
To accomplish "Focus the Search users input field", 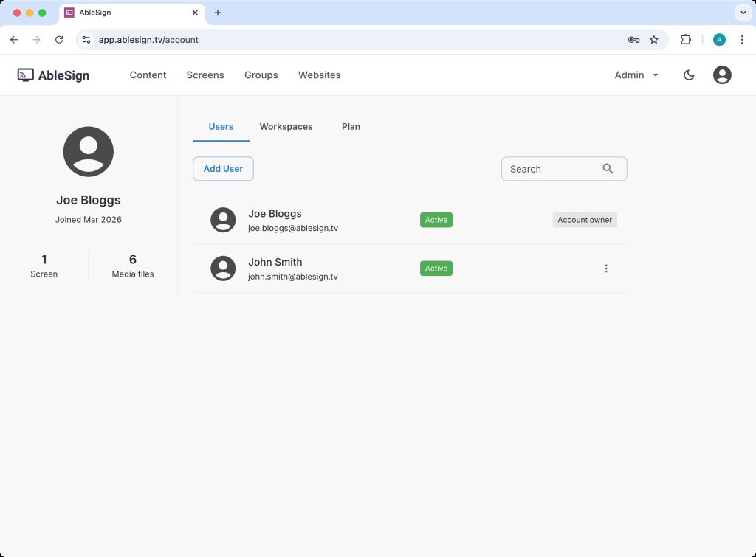I will (x=550, y=169).
